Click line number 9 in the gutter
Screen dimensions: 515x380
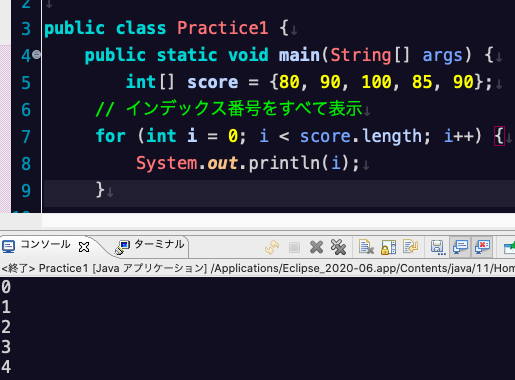pos(26,191)
